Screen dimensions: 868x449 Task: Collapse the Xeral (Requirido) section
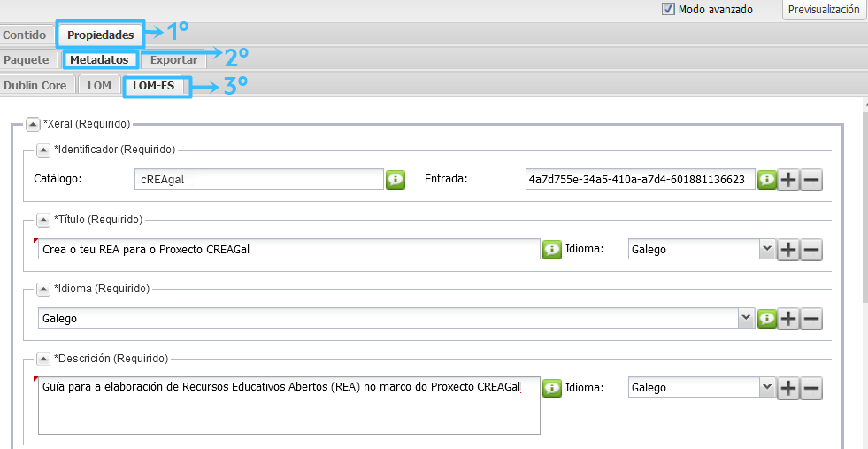click(x=33, y=124)
